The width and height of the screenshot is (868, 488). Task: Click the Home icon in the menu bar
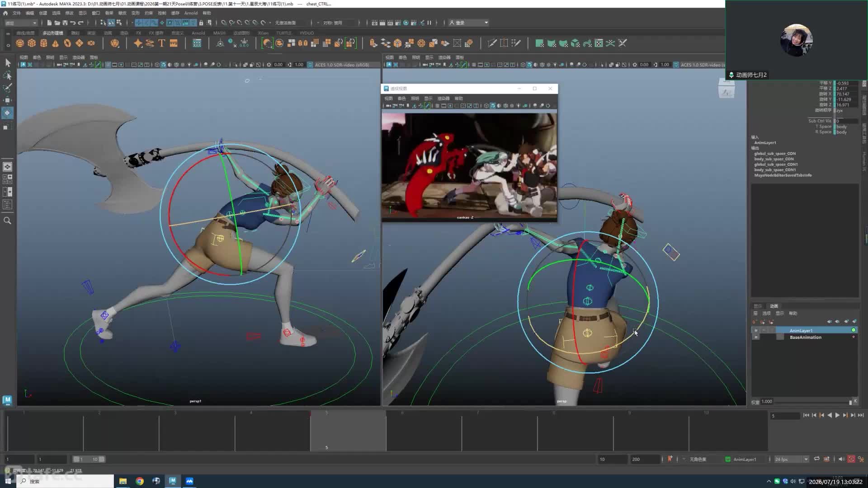click(x=5, y=13)
